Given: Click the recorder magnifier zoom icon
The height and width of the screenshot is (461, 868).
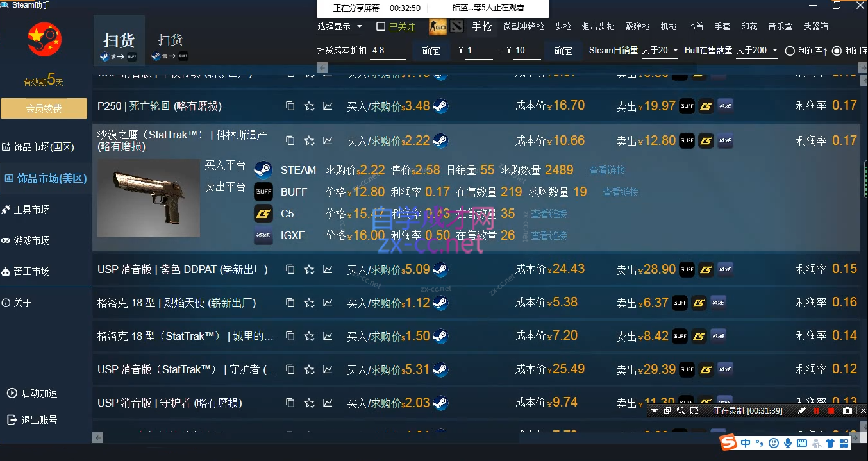Looking at the screenshot, I should [680, 410].
